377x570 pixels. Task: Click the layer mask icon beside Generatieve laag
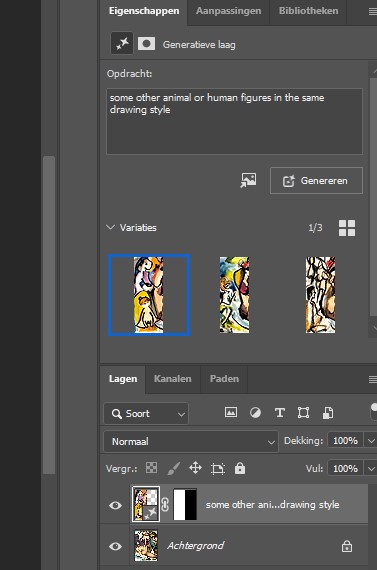click(x=146, y=44)
